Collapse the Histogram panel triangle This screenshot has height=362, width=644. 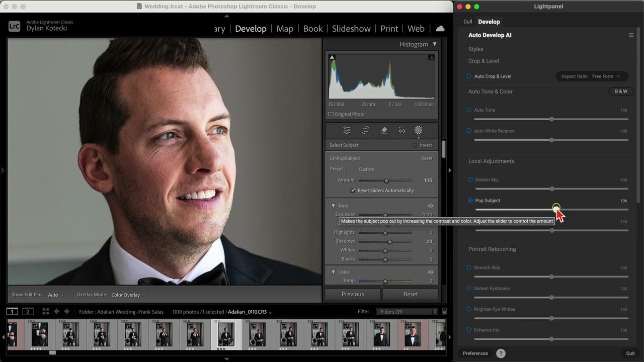click(x=435, y=44)
